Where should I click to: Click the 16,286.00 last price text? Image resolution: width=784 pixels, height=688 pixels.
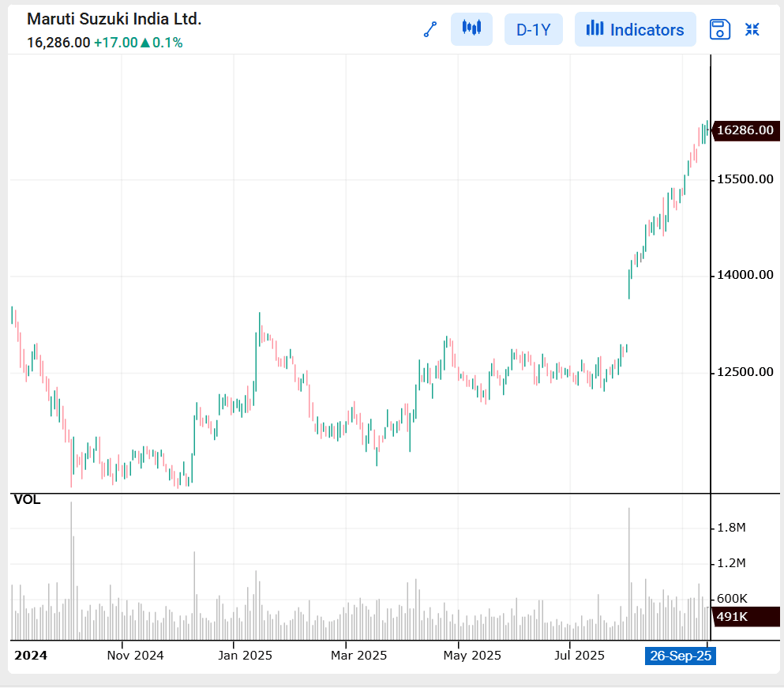58,43
